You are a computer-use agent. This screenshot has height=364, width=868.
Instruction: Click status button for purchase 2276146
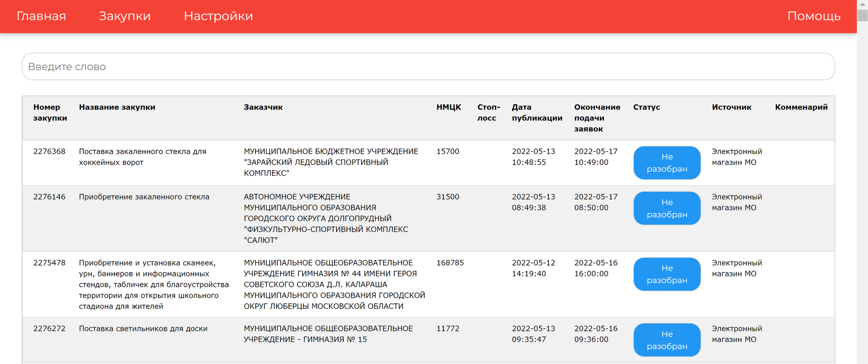[667, 208]
